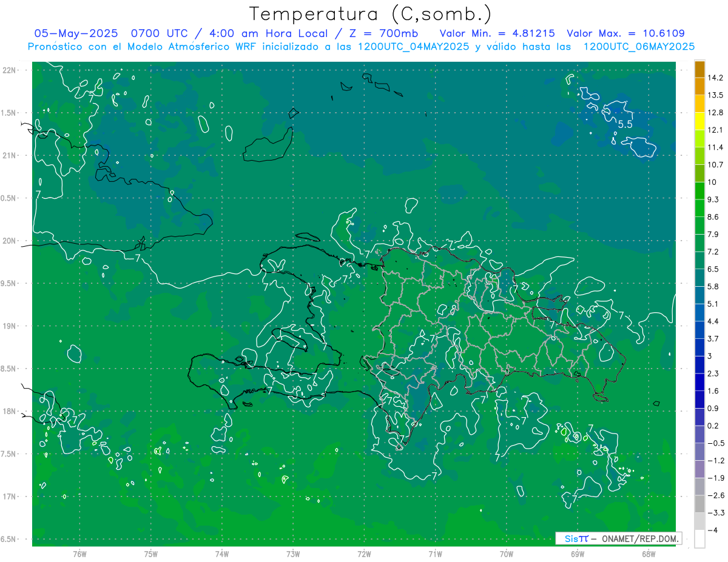Click the "18N" latitude label

click(10, 411)
